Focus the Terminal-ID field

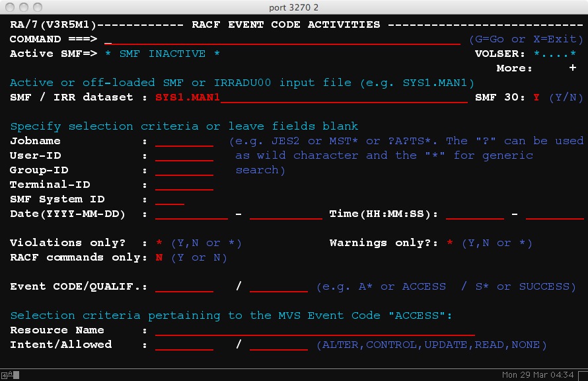pyautogui.click(x=184, y=185)
